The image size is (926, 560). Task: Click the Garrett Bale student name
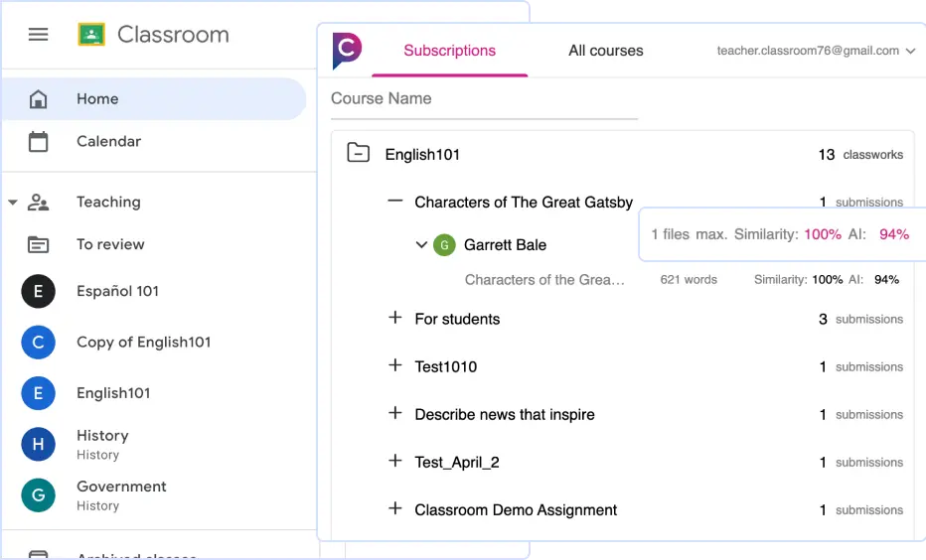point(505,245)
